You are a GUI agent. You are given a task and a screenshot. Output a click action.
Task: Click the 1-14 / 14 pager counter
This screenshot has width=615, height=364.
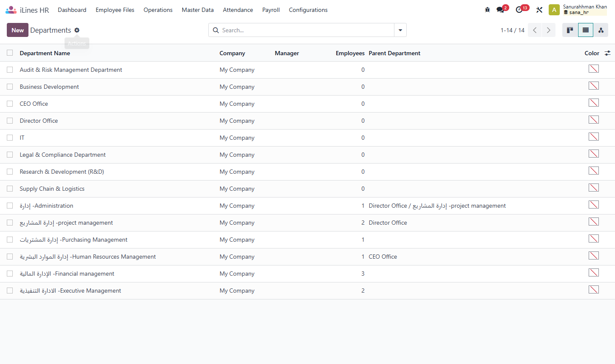512,30
